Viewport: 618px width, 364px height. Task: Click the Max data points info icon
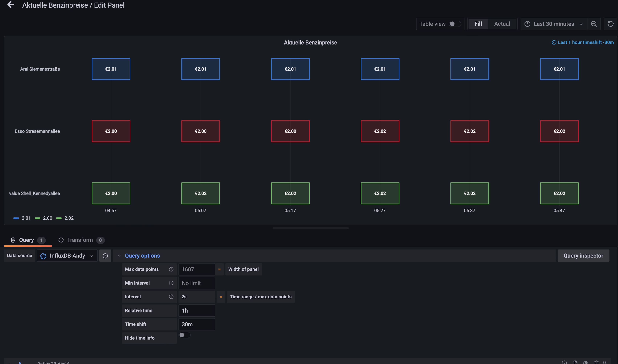point(171,269)
